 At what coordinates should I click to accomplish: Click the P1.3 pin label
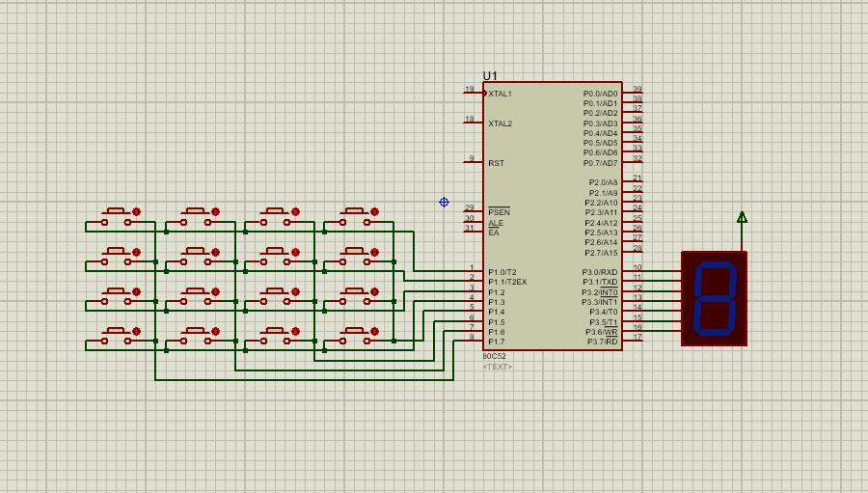pyautogui.click(x=497, y=302)
